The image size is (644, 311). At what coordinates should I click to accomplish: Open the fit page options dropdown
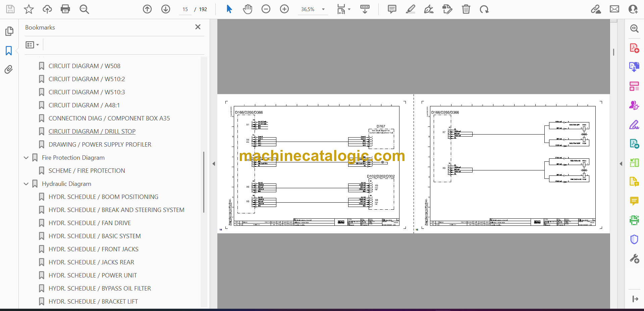pos(343,9)
